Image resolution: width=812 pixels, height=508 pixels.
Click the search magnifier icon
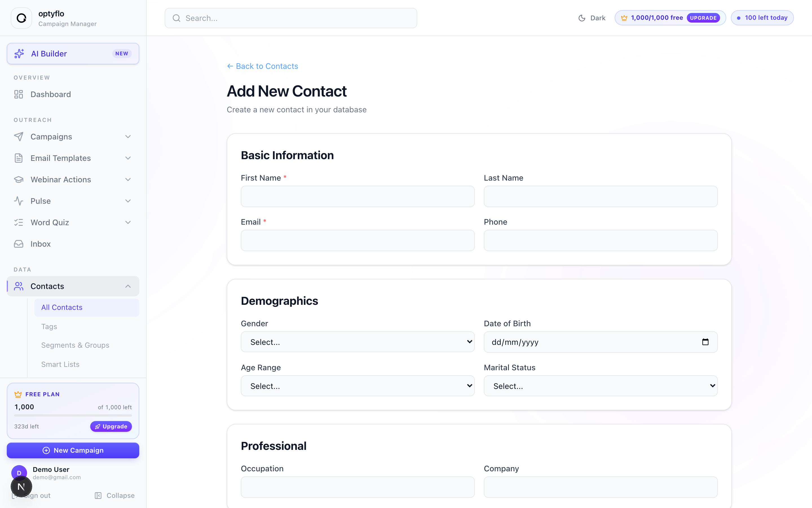click(x=176, y=18)
